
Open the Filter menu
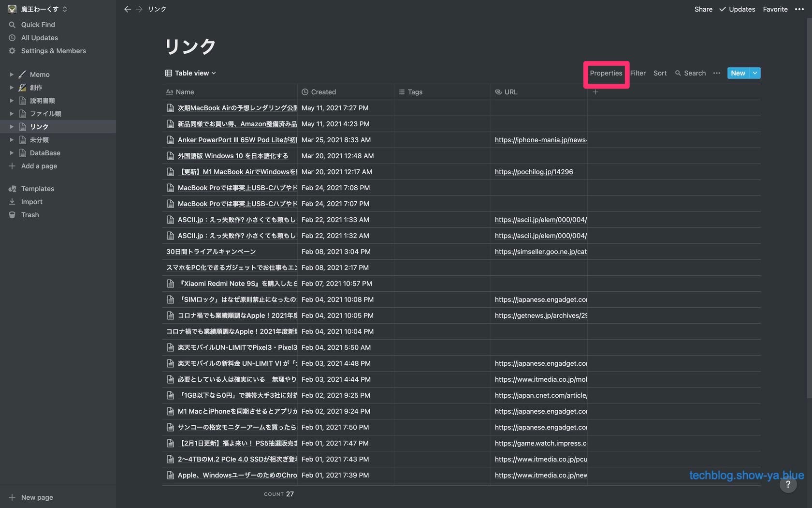(638, 73)
